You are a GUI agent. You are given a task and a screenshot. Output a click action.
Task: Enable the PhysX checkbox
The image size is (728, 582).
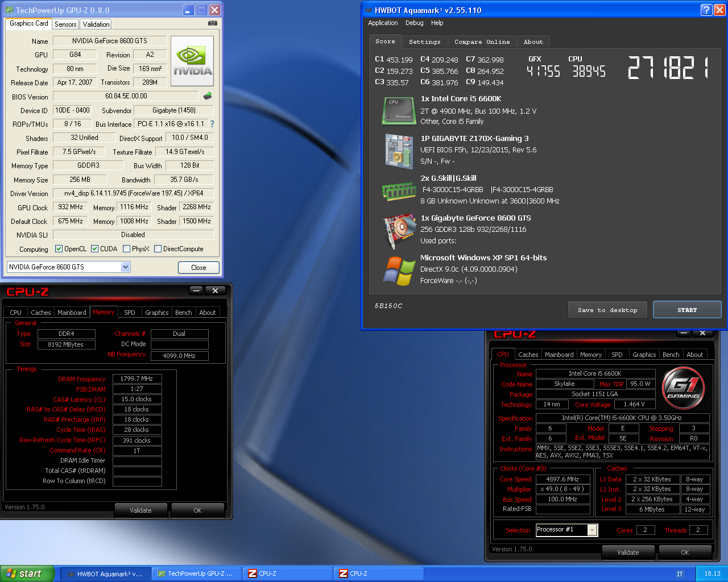coord(126,248)
